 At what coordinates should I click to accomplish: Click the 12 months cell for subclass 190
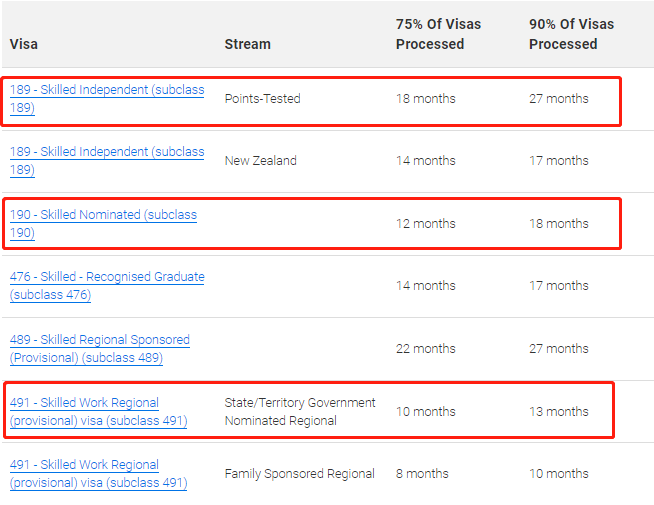coord(425,224)
